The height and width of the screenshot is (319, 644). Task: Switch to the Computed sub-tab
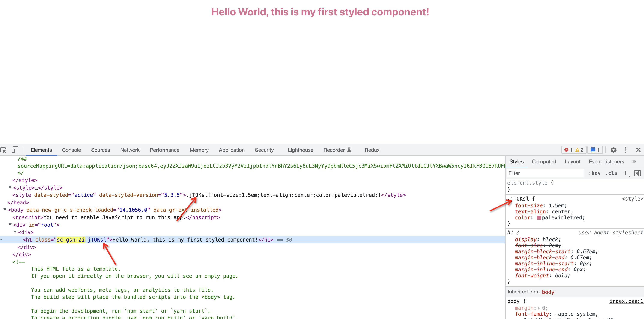544,161
